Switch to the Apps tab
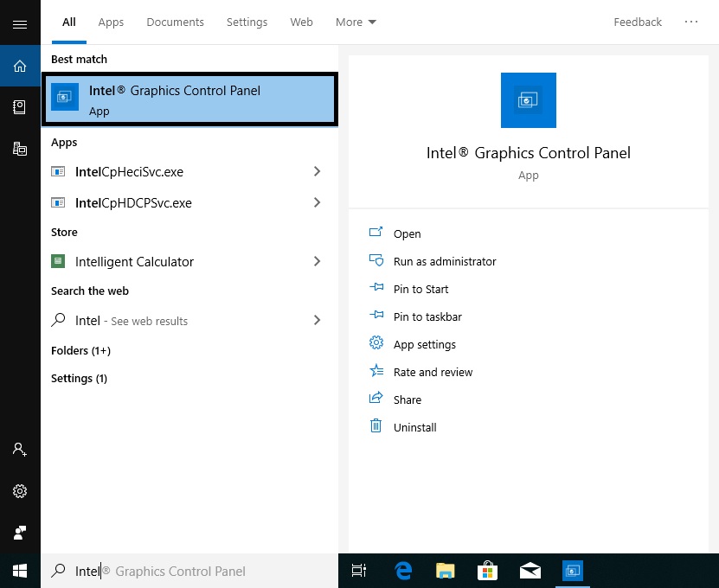Image resolution: width=719 pixels, height=588 pixels. point(111,22)
